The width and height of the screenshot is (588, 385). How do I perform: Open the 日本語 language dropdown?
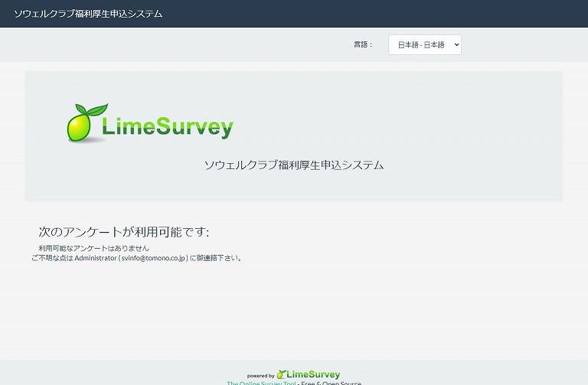pos(424,45)
